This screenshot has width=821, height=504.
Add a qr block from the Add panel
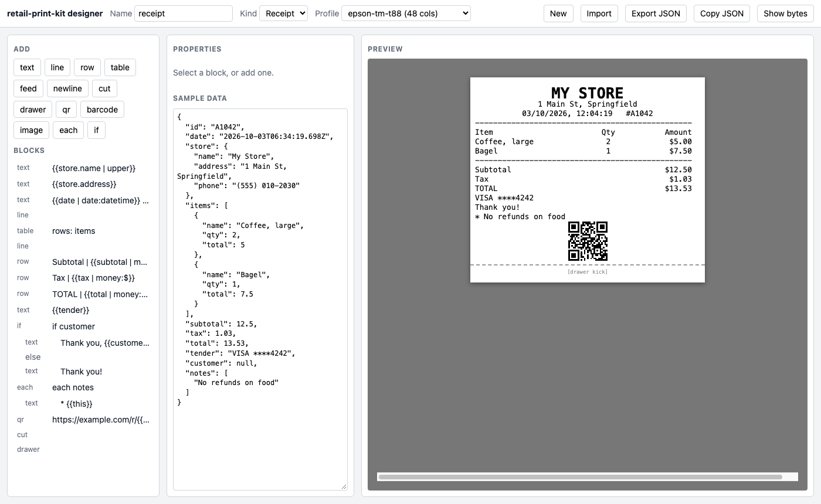point(66,110)
